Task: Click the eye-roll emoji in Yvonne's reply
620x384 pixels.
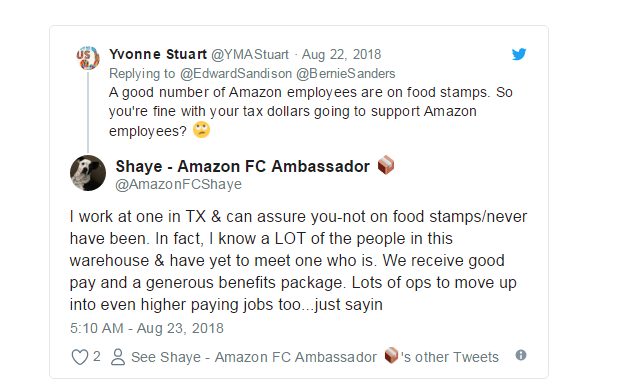Action: click(201, 130)
